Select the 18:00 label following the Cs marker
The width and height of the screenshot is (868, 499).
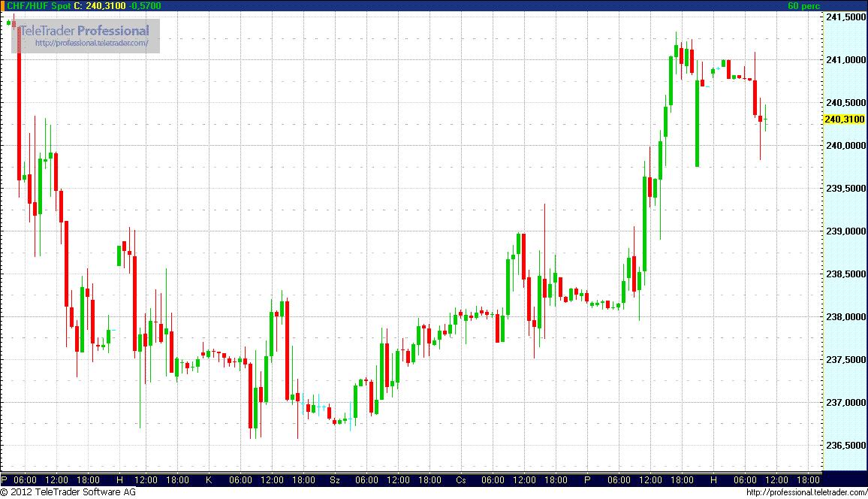pyautogui.click(x=556, y=479)
